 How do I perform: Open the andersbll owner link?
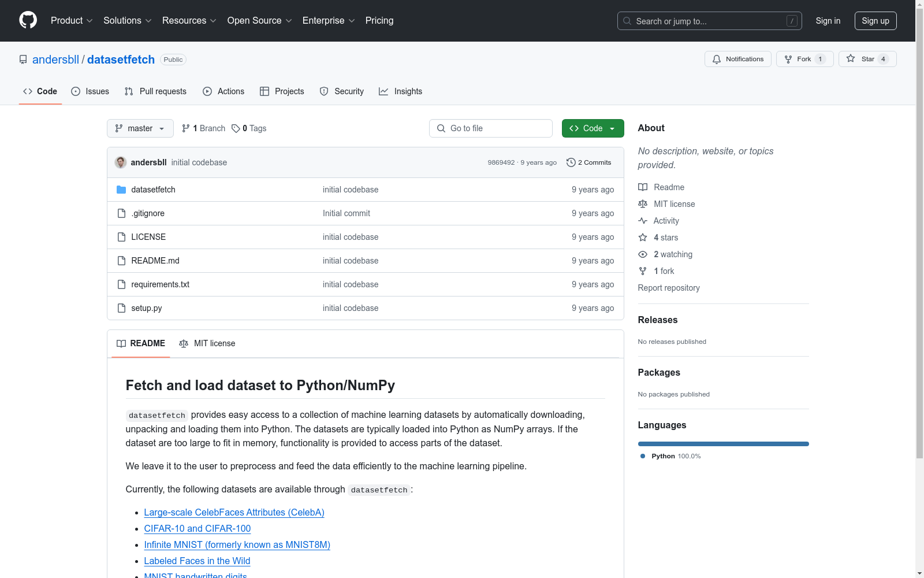(x=55, y=60)
